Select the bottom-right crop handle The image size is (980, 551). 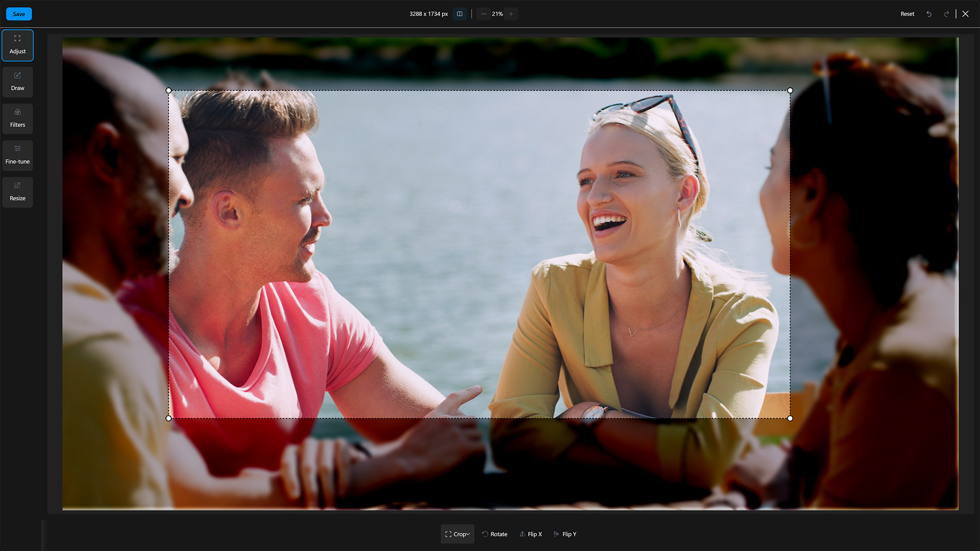[x=790, y=418]
